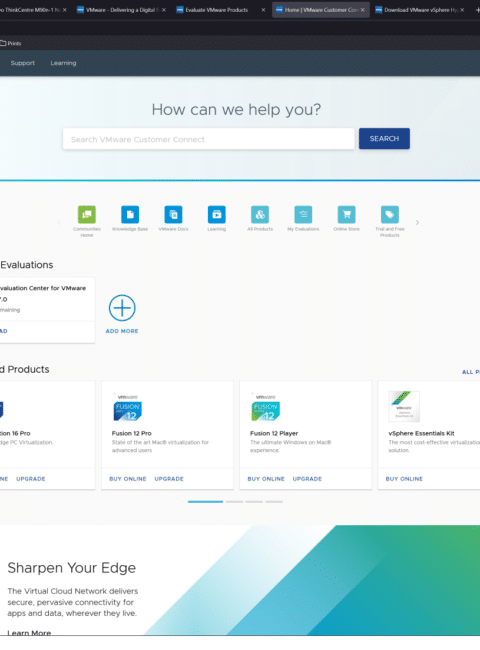This screenshot has width=480, height=650.
Task: Close the VMware - Delivering a Digital tab
Action: point(164,10)
